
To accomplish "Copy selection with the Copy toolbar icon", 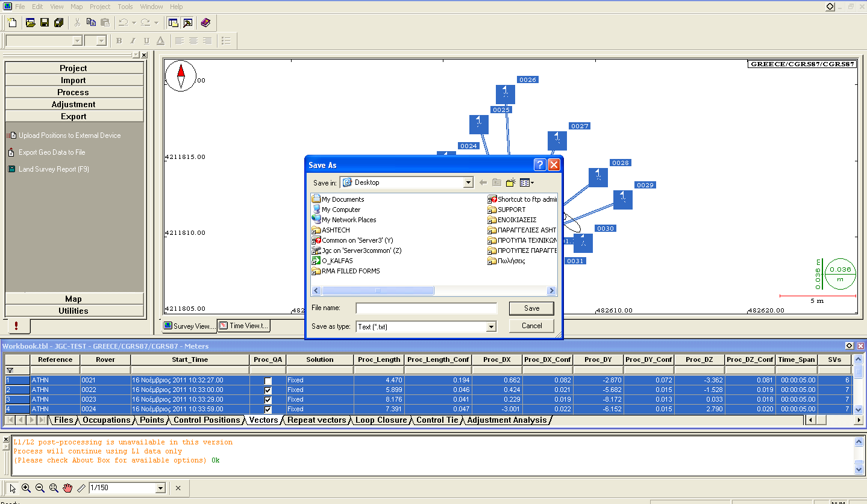I will pos(91,23).
